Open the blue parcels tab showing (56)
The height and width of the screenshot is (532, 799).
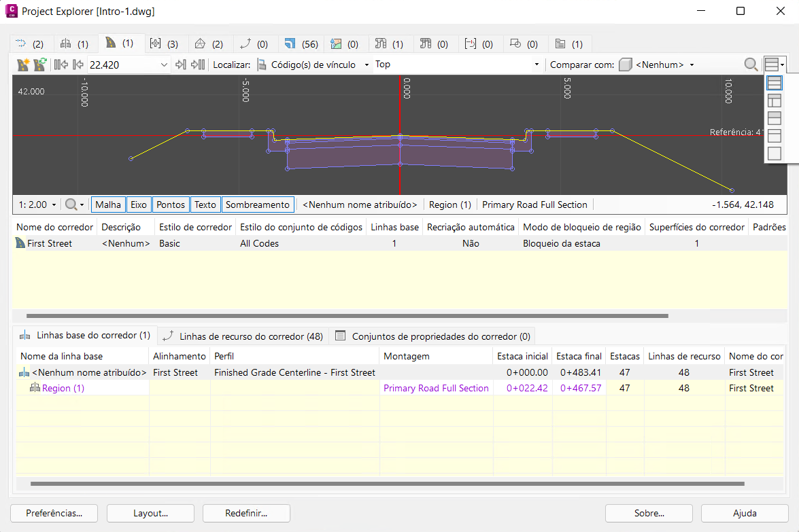(301, 43)
